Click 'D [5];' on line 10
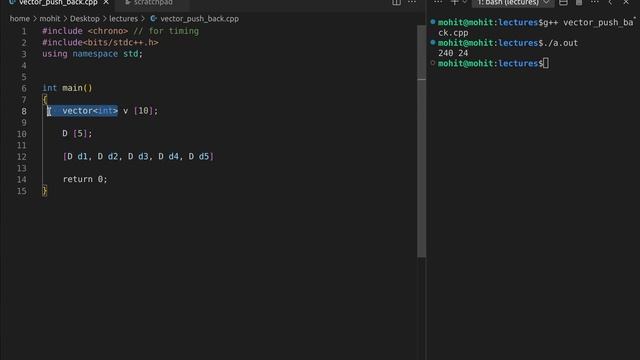 [x=78, y=133]
